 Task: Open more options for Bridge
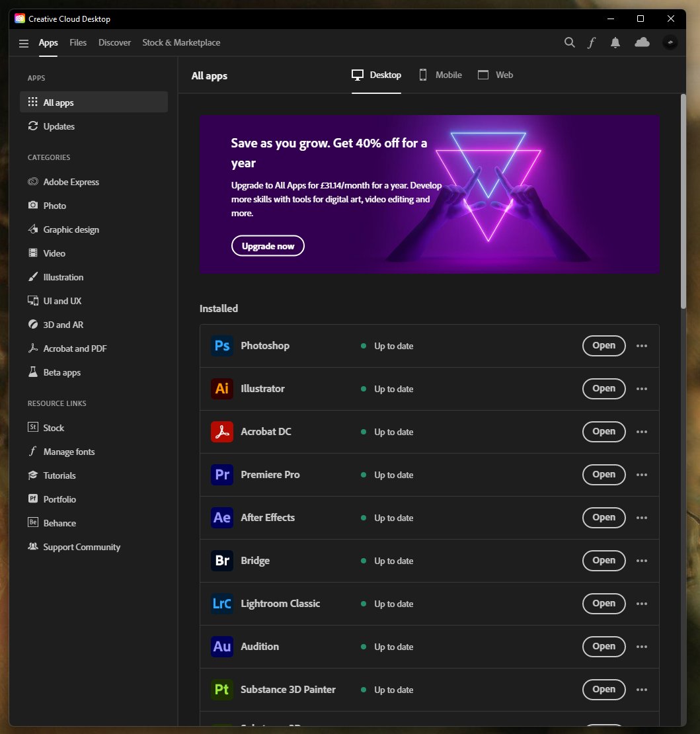pyautogui.click(x=642, y=561)
